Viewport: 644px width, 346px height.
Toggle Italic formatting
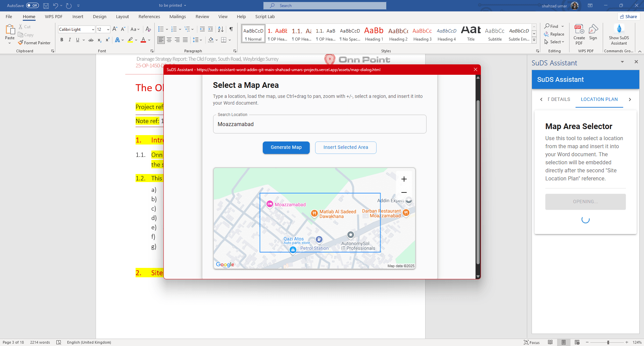70,40
